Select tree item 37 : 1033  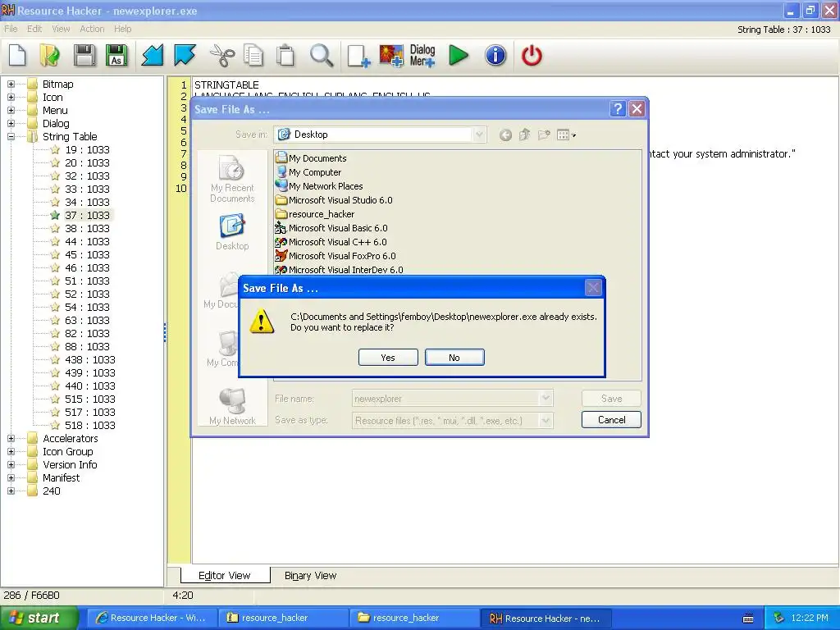point(87,216)
